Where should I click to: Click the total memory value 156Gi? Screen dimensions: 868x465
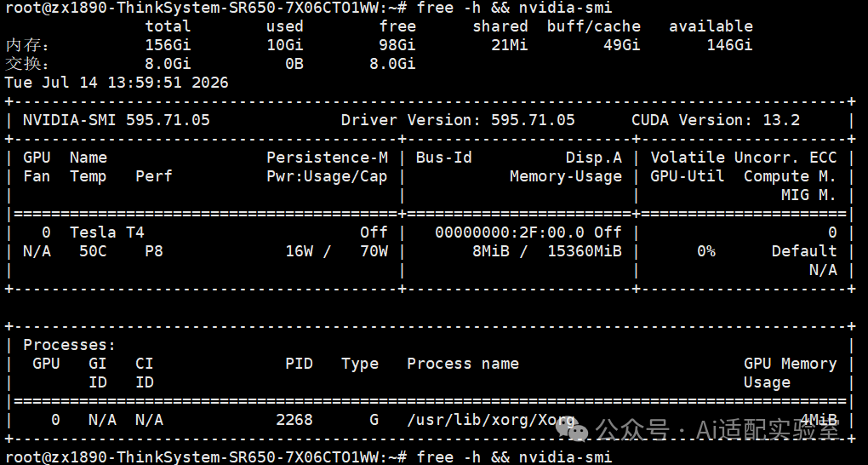[168, 45]
